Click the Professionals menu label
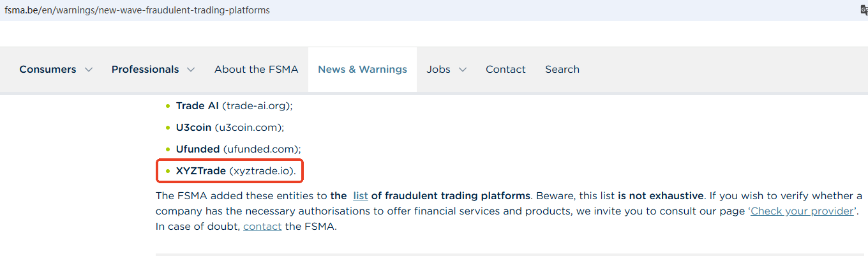The width and height of the screenshot is (868, 256). pyautogui.click(x=145, y=70)
